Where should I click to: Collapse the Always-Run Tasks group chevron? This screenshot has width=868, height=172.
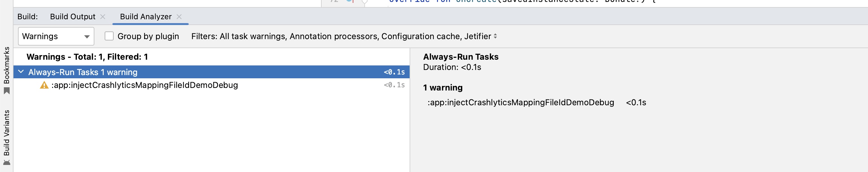(x=21, y=72)
